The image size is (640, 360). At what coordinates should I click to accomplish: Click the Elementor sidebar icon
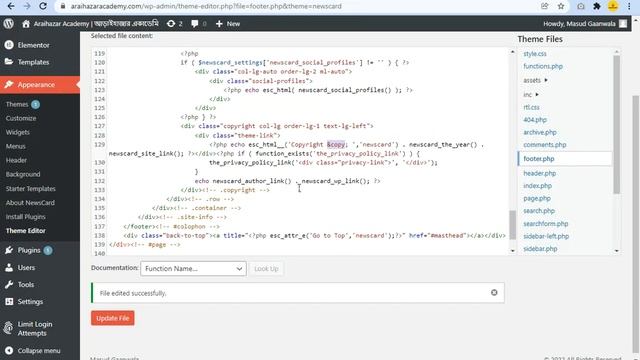click(9, 45)
